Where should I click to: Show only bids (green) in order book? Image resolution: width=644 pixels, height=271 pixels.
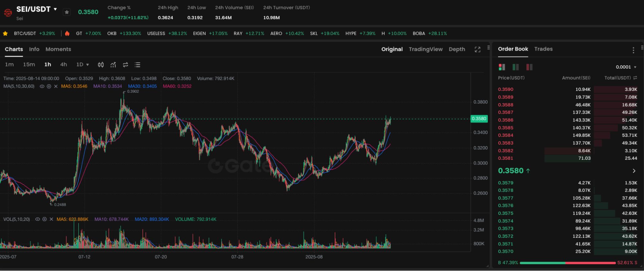coord(515,67)
